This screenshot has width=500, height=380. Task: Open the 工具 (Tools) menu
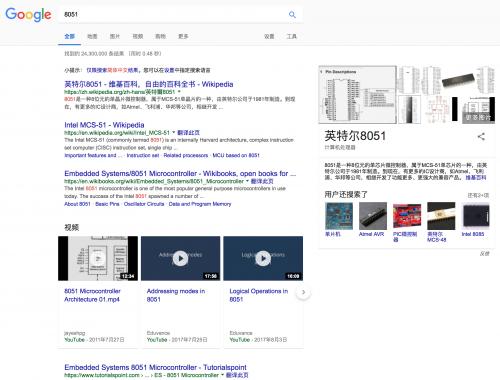(292, 36)
